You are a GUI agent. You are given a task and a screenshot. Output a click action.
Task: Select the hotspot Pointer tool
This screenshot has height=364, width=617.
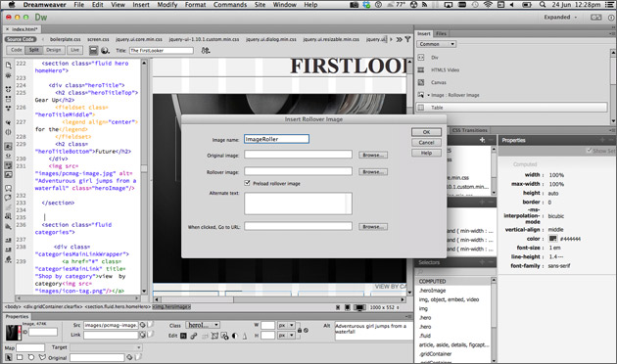click(x=9, y=358)
